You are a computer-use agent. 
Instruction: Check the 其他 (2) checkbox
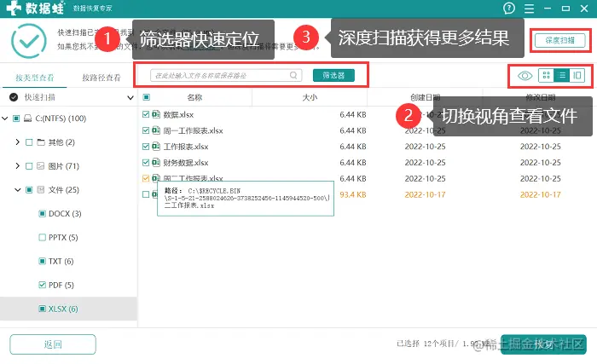click(x=29, y=142)
